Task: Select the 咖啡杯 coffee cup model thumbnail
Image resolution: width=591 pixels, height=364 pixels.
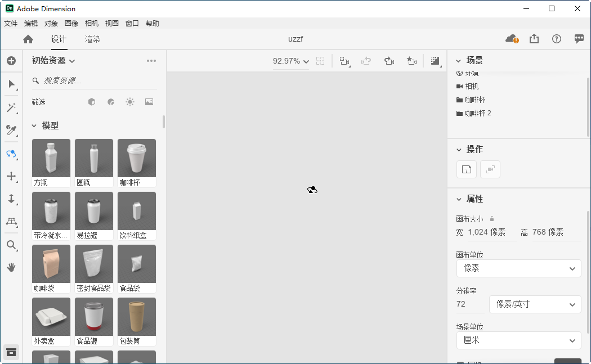Action: point(136,158)
